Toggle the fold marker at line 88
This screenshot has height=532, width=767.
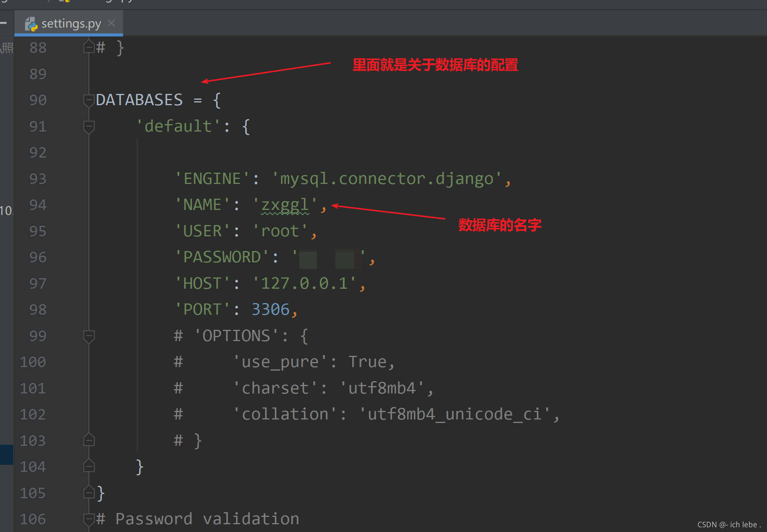coord(89,47)
